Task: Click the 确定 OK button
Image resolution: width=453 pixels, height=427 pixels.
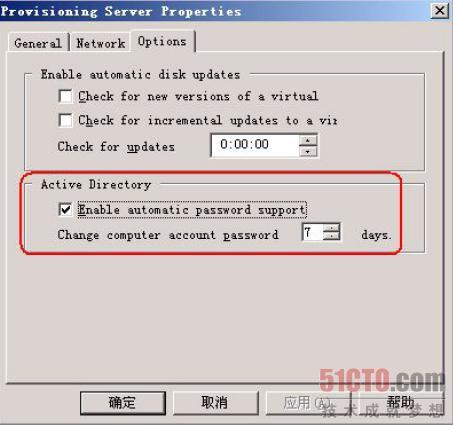Action: pos(123,403)
